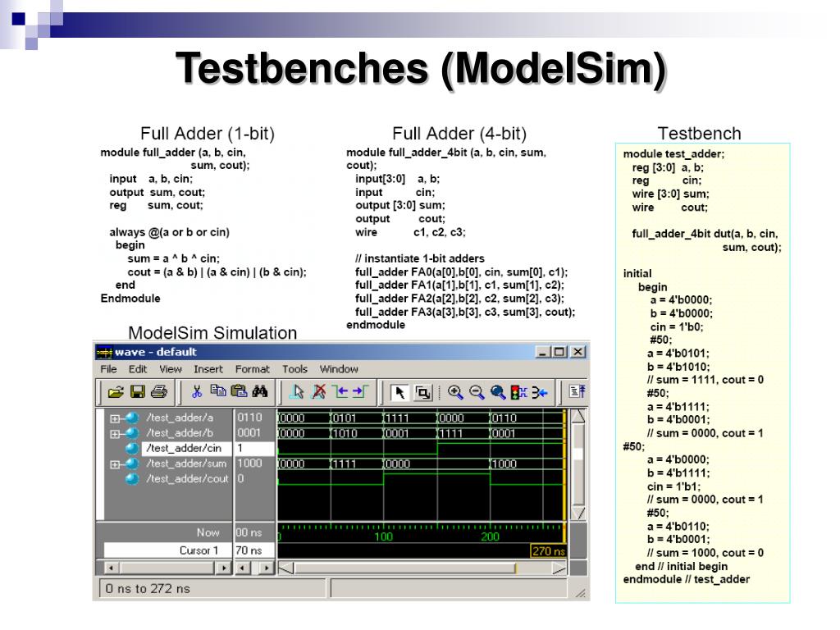Click the status bar text 0 ns to 272 ns
This screenshot has height=630, width=840.
click(148, 589)
